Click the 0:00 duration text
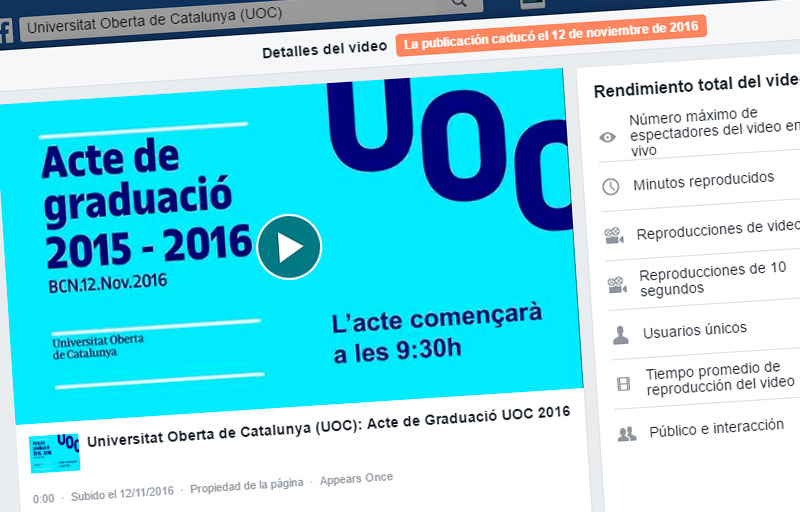800x512 pixels. [x=43, y=498]
